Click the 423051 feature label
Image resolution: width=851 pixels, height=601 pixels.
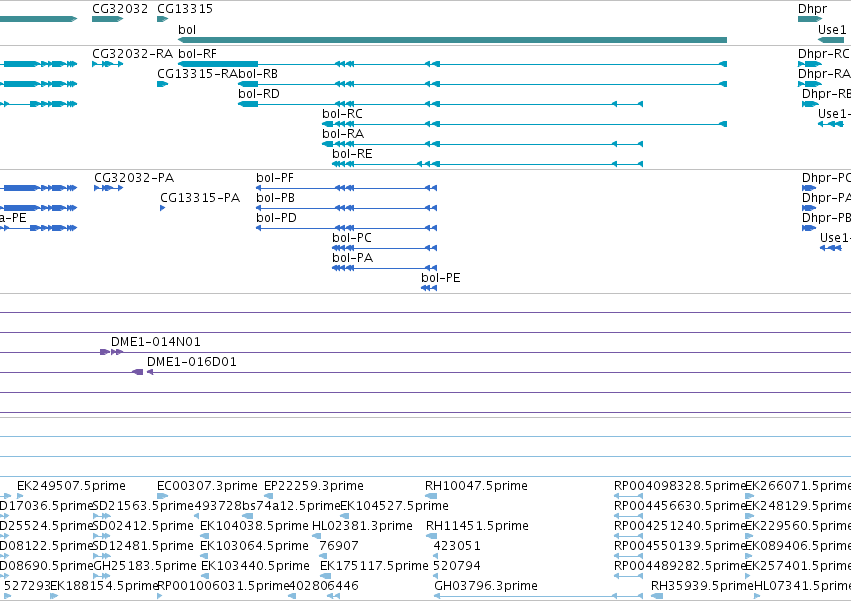[457, 546]
